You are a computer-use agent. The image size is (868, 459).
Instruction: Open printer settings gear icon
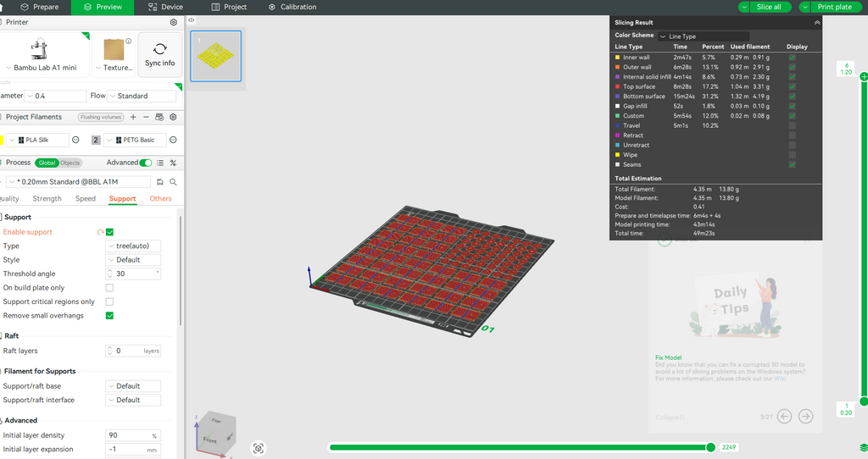click(x=174, y=23)
